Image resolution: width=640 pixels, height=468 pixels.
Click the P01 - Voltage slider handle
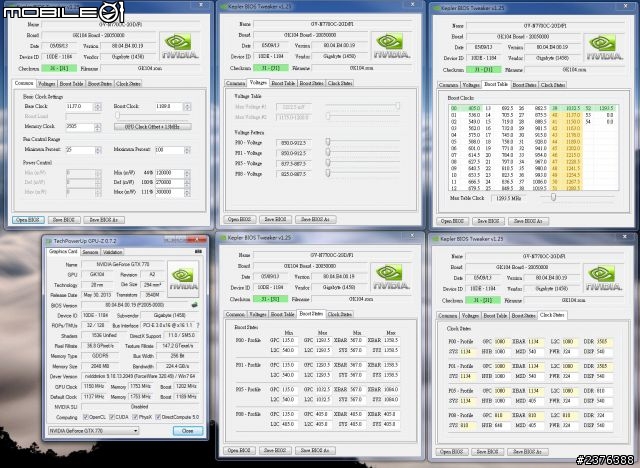(328, 152)
